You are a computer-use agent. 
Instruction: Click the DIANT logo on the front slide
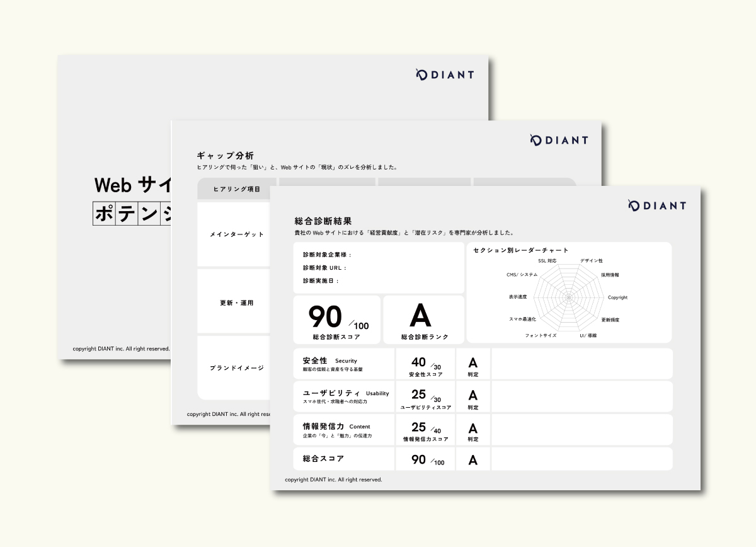tap(657, 205)
